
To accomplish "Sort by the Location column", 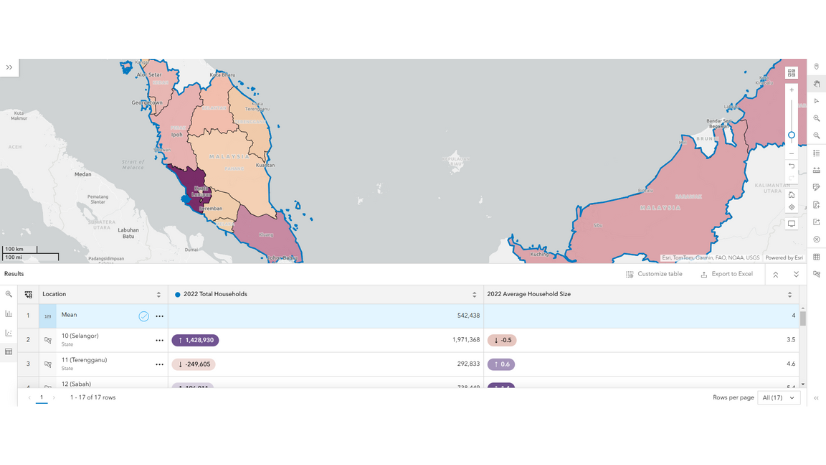I will [x=158, y=295].
